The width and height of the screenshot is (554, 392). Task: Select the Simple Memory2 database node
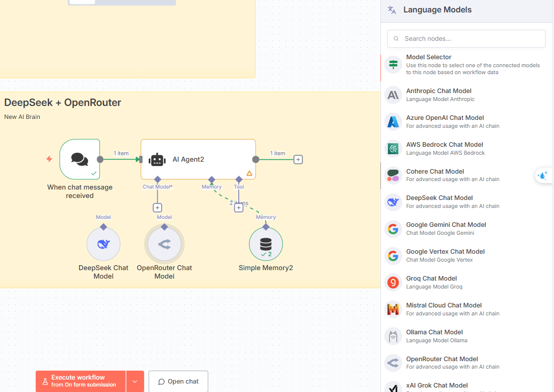tap(266, 244)
